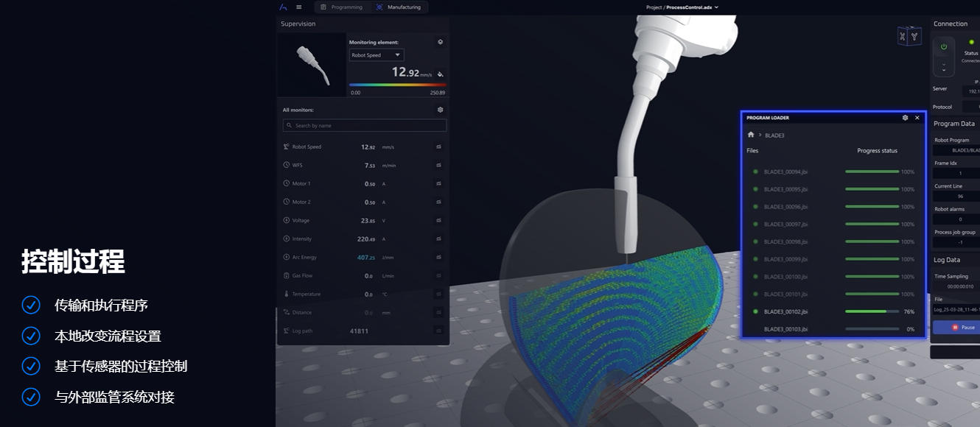Select the Manufacturing tab
This screenshot has width=980, height=427.
coord(398,7)
